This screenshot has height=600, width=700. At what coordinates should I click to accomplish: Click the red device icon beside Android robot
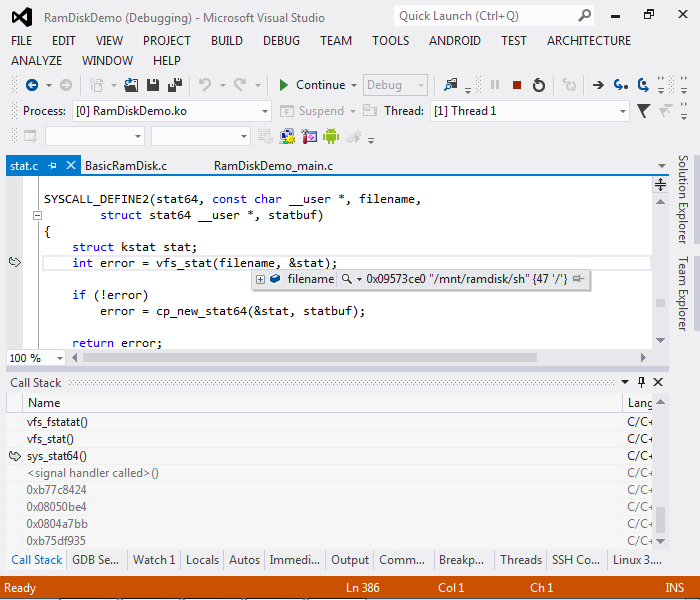coord(309,136)
